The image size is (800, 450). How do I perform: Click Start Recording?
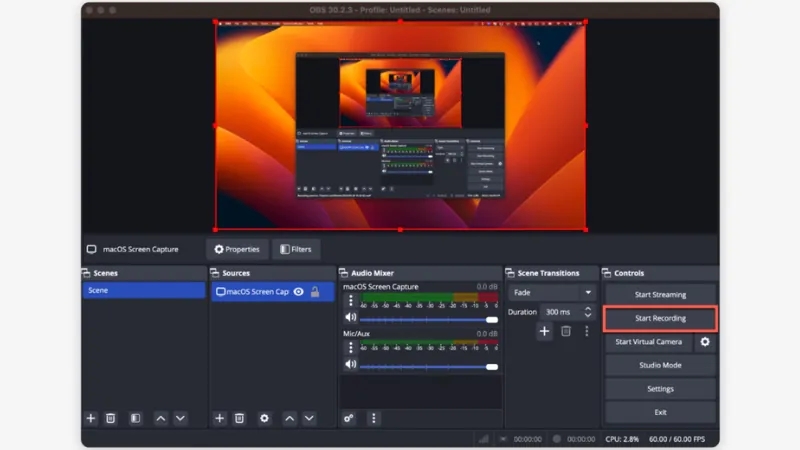pos(660,318)
